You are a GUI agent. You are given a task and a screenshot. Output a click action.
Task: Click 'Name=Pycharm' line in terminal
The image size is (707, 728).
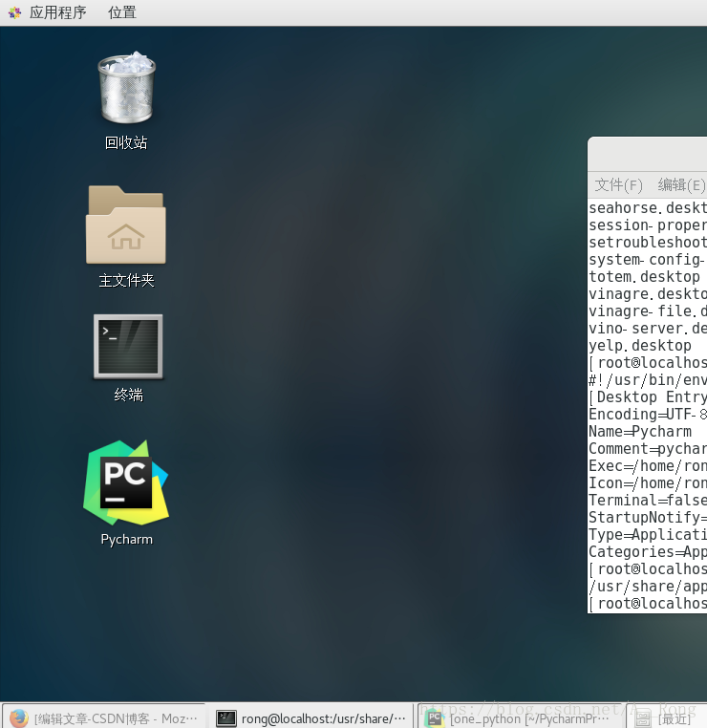click(640, 431)
